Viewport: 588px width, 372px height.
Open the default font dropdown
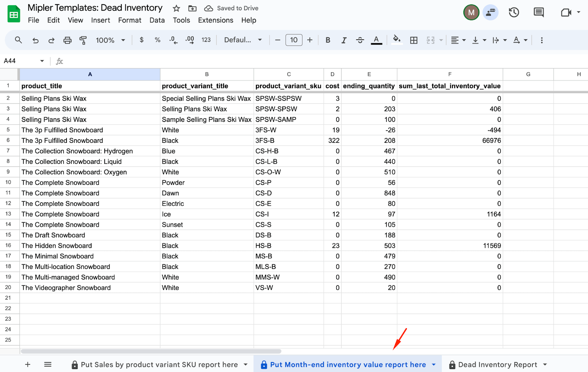[x=243, y=40]
